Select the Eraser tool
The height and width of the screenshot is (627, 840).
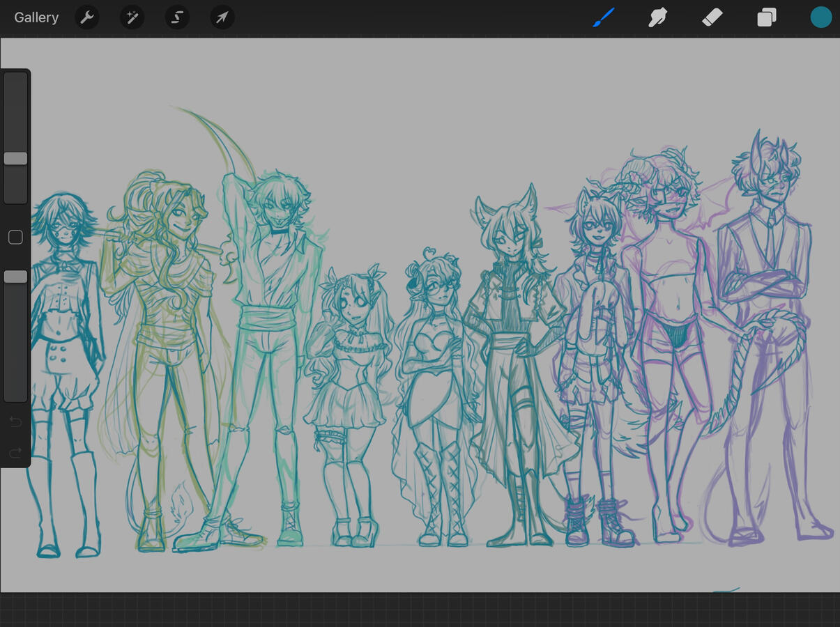[x=712, y=17]
